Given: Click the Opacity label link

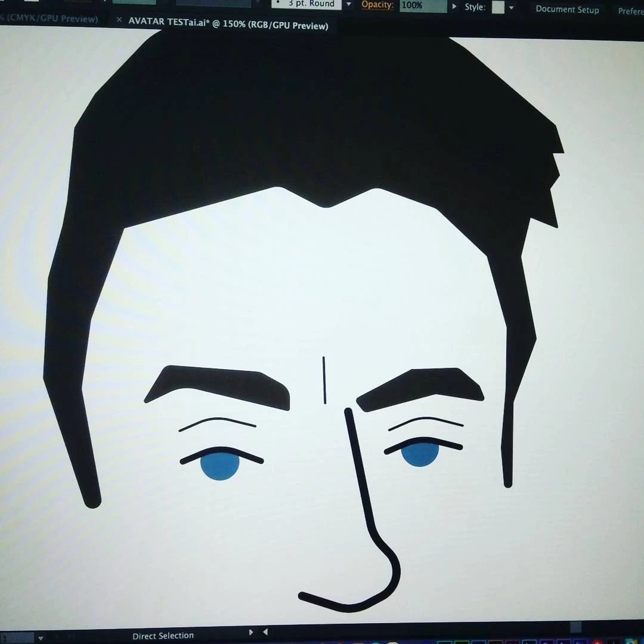Looking at the screenshot, I should (377, 5).
